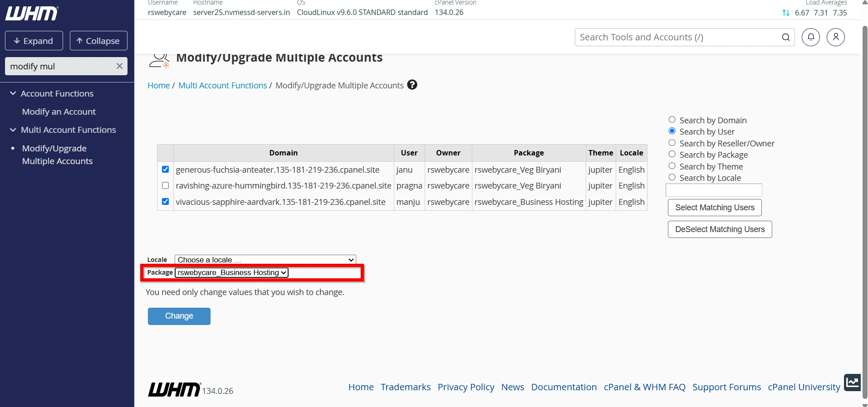Click rswebycare_Business Hosting package cell in table
The image size is (868, 407).
coord(529,202)
